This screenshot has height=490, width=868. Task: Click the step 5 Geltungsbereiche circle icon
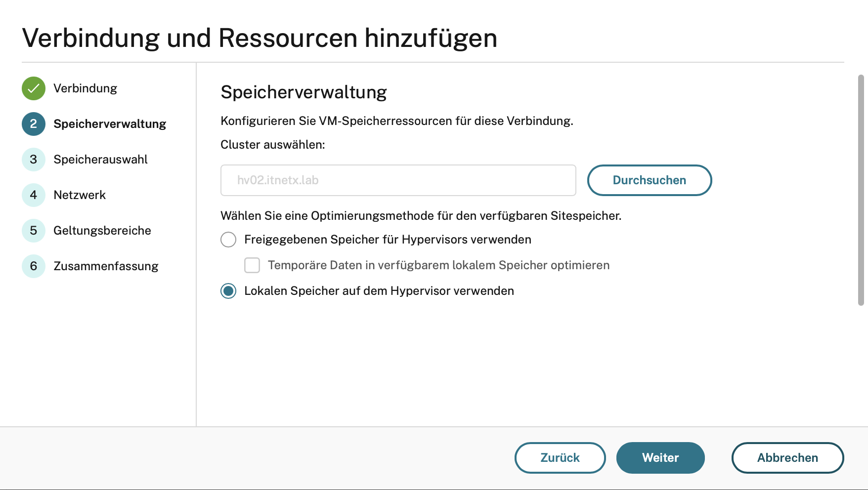click(34, 231)
